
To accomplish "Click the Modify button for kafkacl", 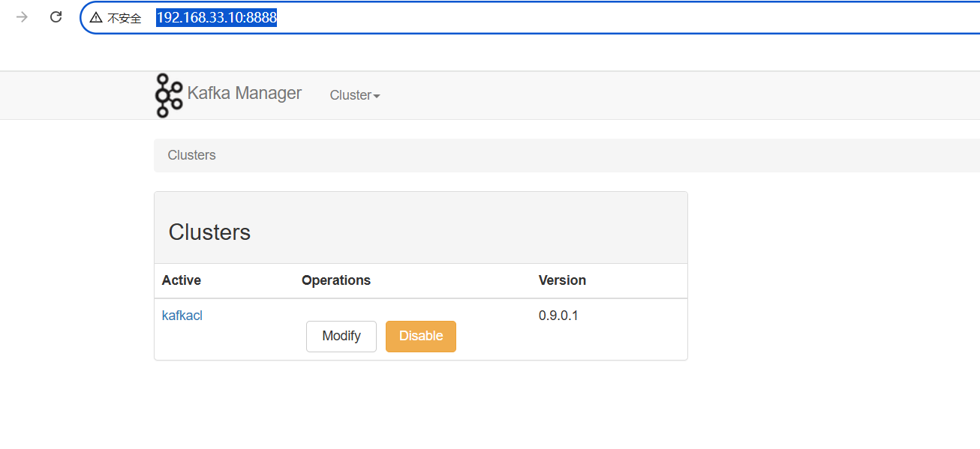I will (341, 336).
